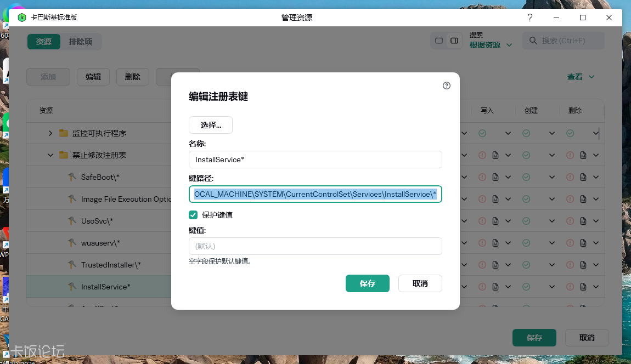
Task: Open the 查看 dropdown
Action: [581, 77]
